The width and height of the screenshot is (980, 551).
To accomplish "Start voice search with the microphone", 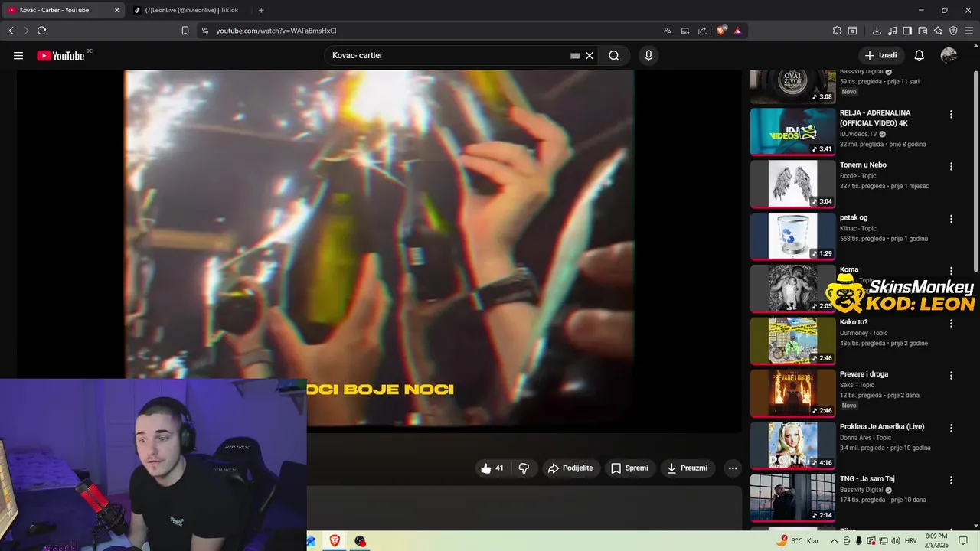I will tap(648, 55).
